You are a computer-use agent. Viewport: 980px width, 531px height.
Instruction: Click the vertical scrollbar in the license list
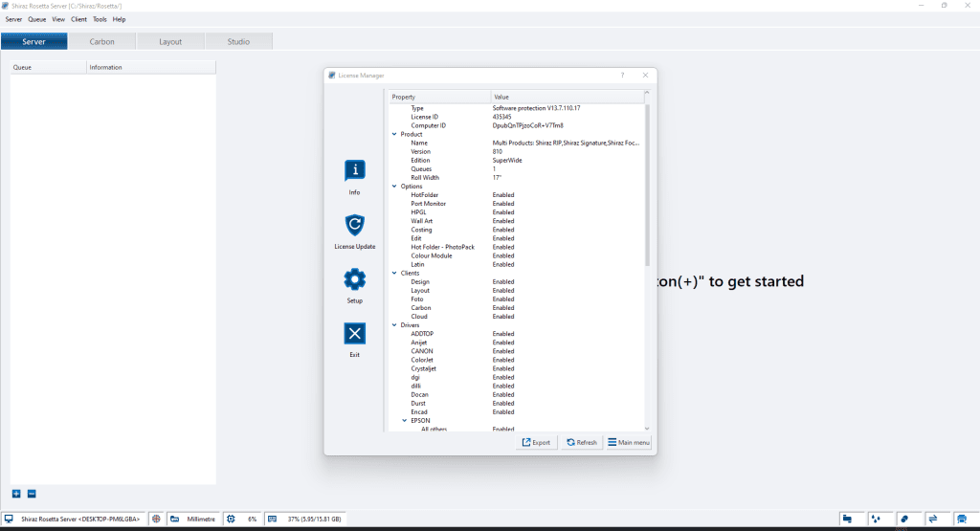(647, 185)
